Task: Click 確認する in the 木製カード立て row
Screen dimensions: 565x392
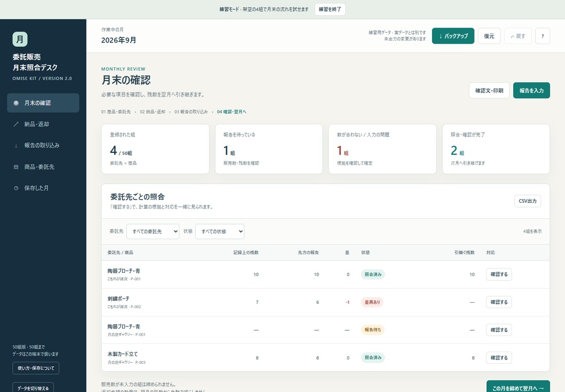Action: tap(499, 357)
